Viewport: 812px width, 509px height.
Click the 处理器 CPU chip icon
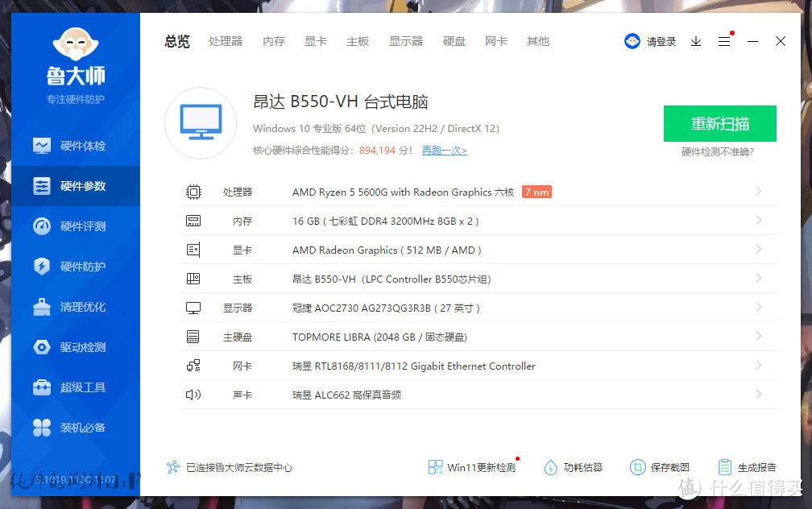193,192
